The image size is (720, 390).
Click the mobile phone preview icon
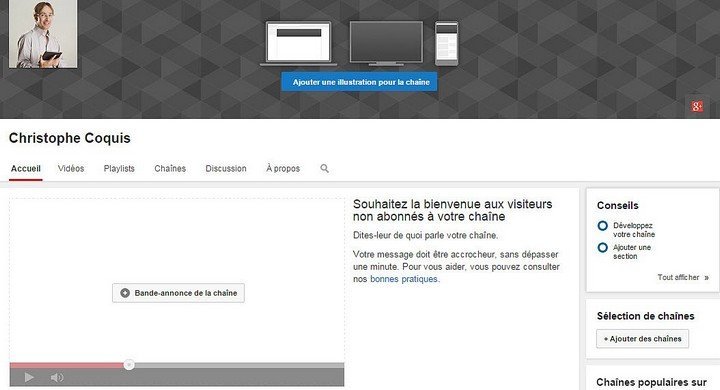[x=446, y=44]
